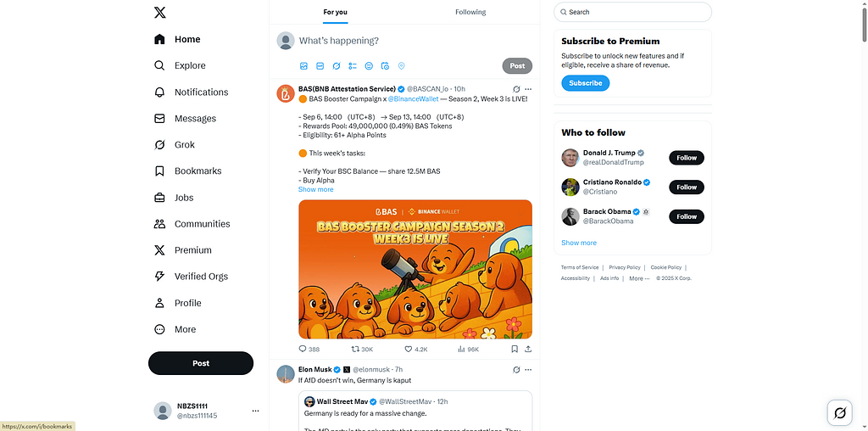Show more of the BAS post text

[315, 190]
